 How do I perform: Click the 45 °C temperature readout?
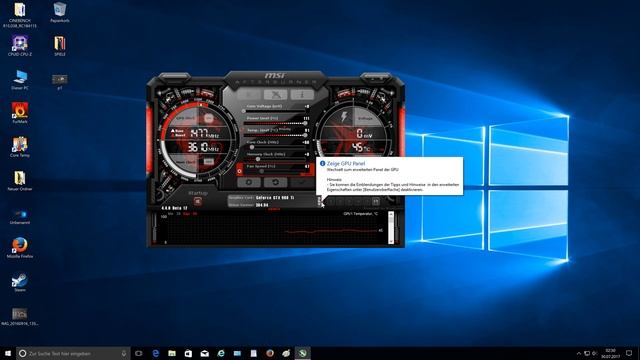pyautogui.click(x=361, y=147)
